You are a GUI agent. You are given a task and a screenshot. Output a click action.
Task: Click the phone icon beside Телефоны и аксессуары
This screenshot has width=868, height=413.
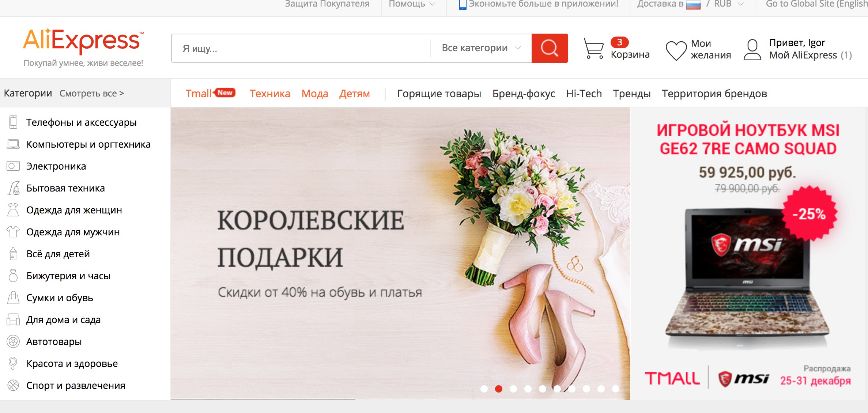[13, 122]
